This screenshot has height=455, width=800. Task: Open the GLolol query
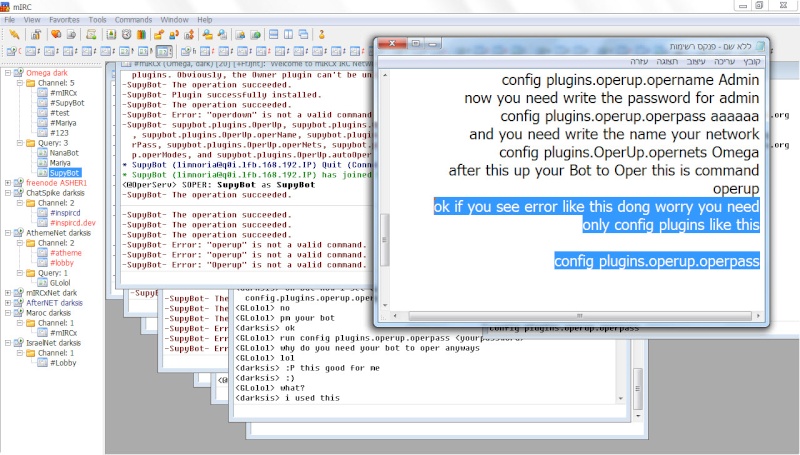click(x=60, y=283)
